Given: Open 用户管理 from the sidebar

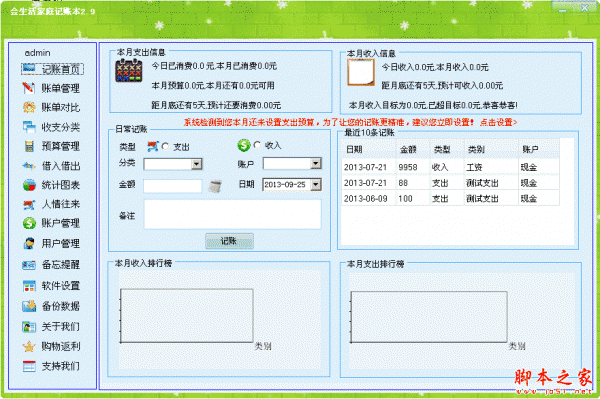Looking at the screenshot, I should tap(61, 244).
